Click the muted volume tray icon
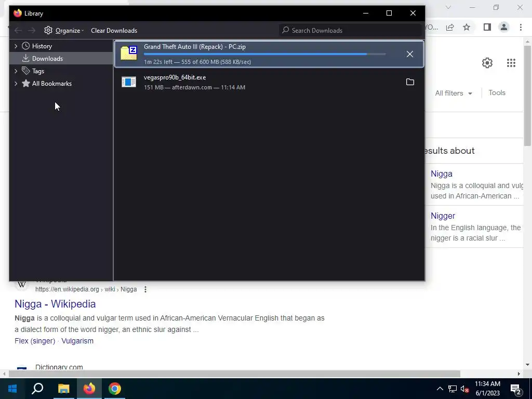 click(x=464, y=389)
